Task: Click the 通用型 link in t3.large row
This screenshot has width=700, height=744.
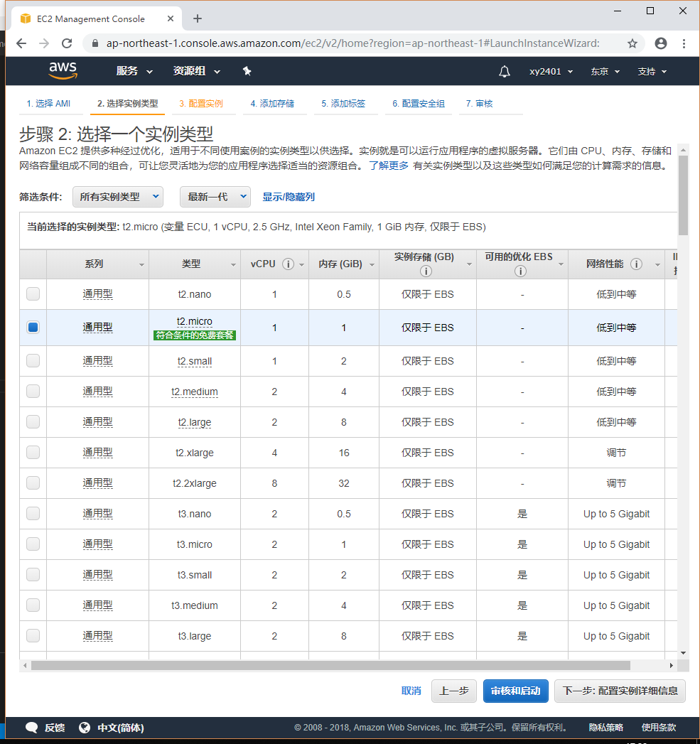Action: (x=98, y=636)
